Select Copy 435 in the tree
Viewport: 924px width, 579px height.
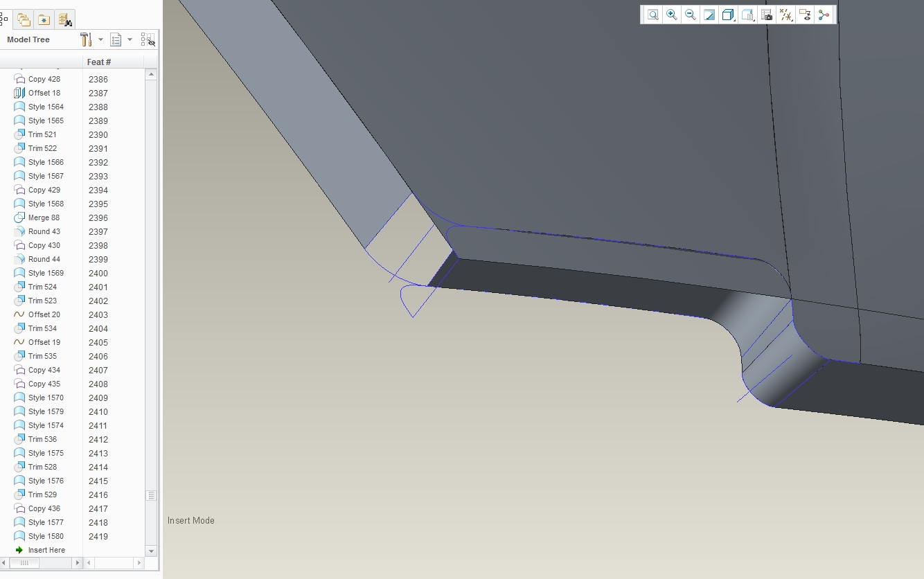pyautogui.click(x=44, y=384)
